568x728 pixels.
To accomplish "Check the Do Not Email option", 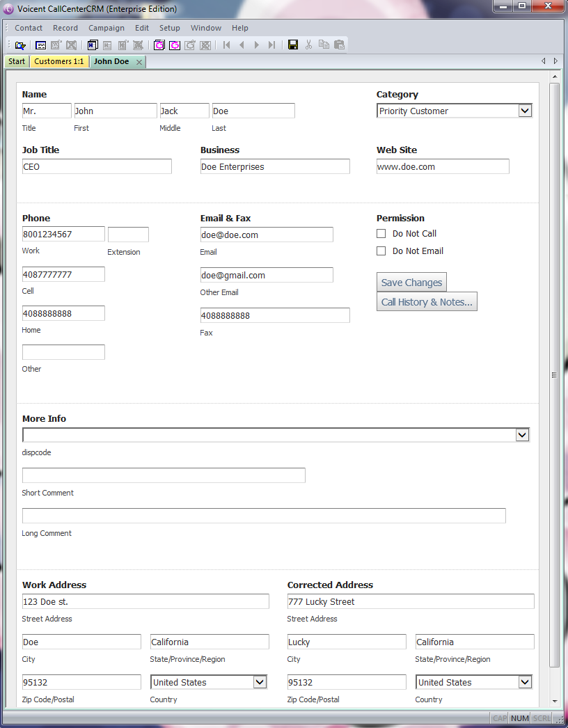I will click(x=381, y=251).
